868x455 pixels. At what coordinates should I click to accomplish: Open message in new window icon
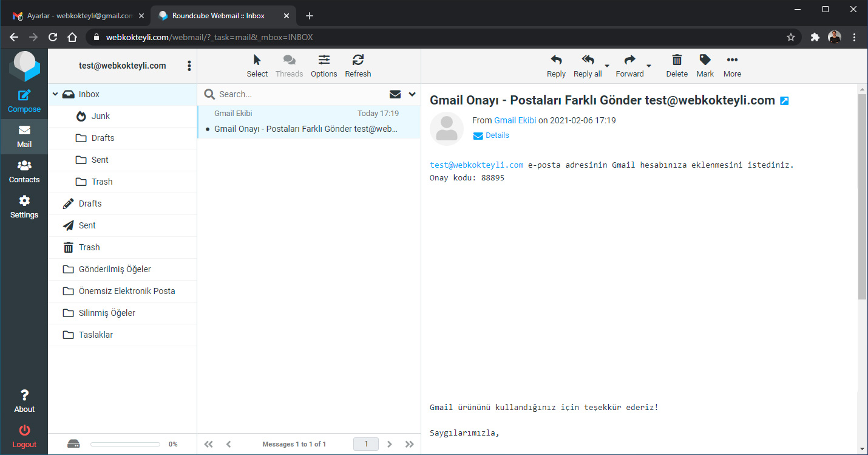(x=784, y=101)
